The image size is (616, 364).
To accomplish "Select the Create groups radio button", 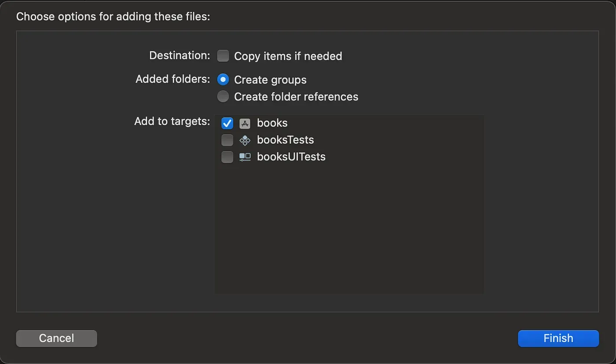I will pos(223,80).
